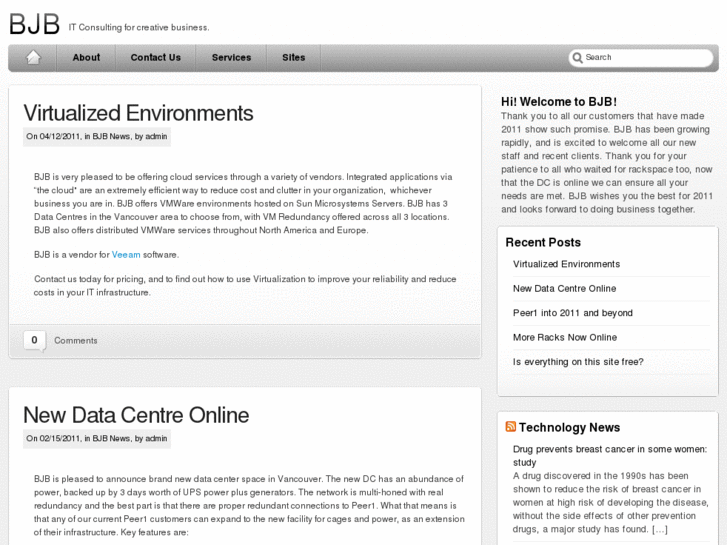Open Comments link for Virtualized Environments
Image resolution: width=727 pixels, height=545 pixels.
pos(76,340)
